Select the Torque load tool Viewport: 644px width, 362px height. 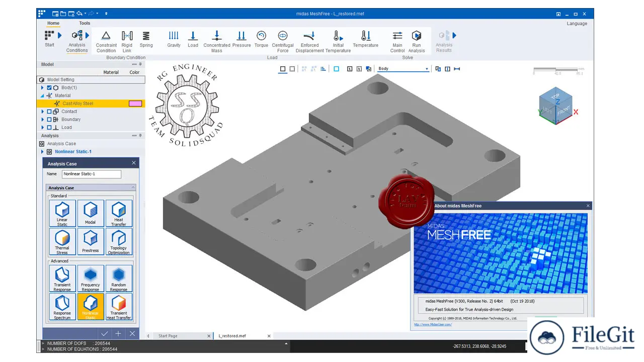coord(261,39)
